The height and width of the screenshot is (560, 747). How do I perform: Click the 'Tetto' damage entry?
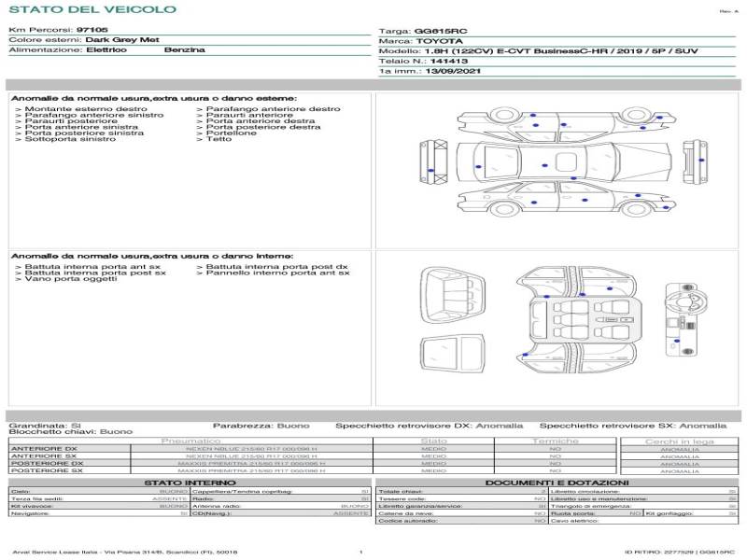pyautogui.click(x=218, y=139)
